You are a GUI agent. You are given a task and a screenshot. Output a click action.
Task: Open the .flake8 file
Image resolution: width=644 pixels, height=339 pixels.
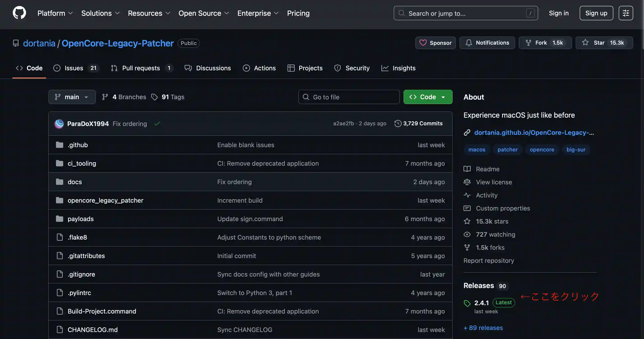point(77,237)
